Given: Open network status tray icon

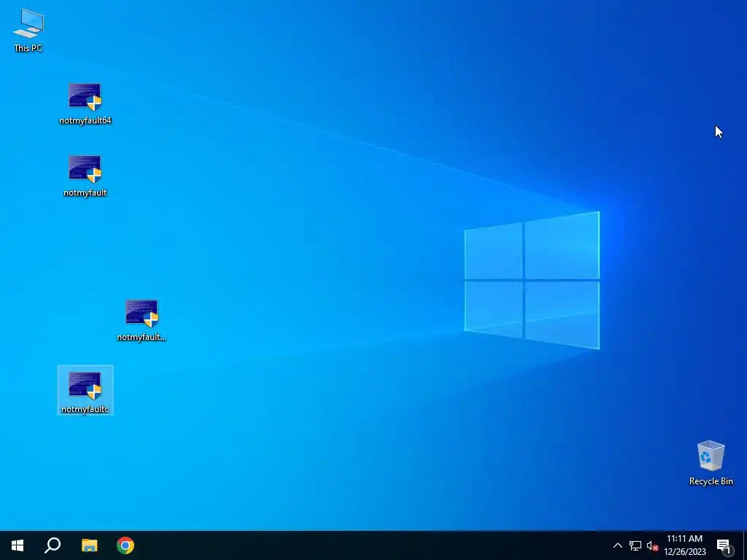Looking at the screenshot, I should (635, 545).
